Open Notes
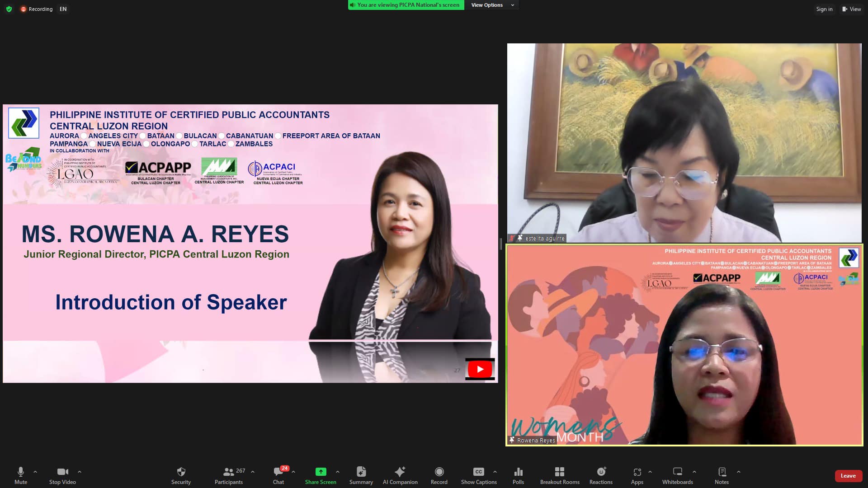This screenshot has width=868, height=488. pyautogui.click(x=722, y=475)
